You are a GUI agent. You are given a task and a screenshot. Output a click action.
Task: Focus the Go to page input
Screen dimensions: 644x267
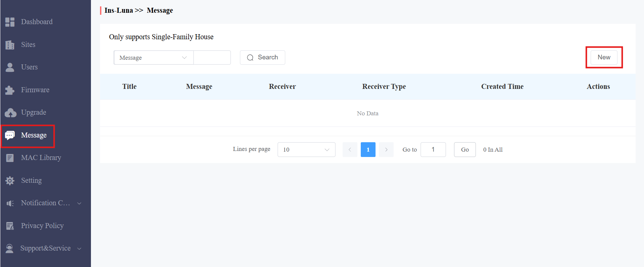click(x=433, y=150)
